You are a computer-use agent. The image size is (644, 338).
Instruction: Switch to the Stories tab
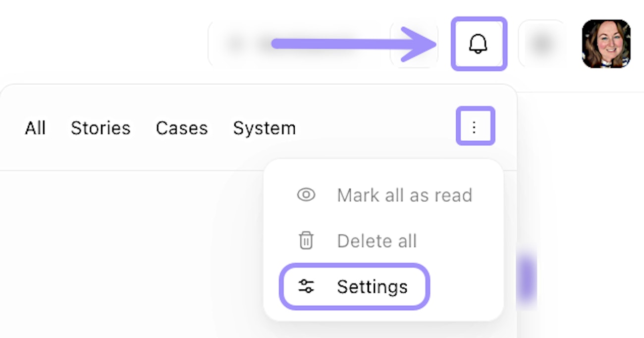point(101,128)
